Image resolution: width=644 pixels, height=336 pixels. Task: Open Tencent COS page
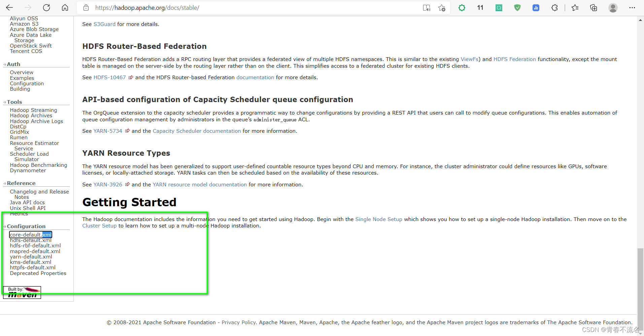tap(26, 51)
